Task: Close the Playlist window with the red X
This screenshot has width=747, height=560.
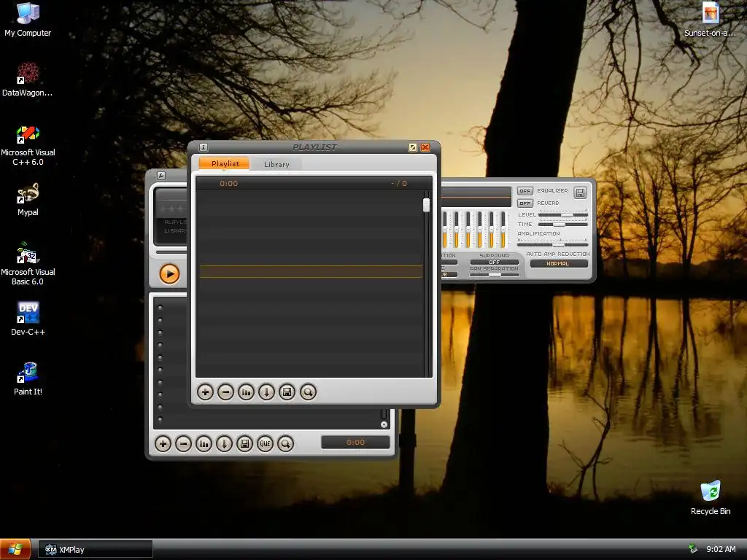Action: 425,147
